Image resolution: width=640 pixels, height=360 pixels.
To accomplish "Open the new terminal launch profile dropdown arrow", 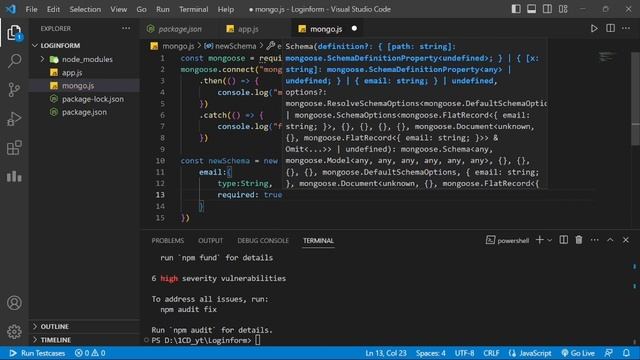I will click(549, 240).
